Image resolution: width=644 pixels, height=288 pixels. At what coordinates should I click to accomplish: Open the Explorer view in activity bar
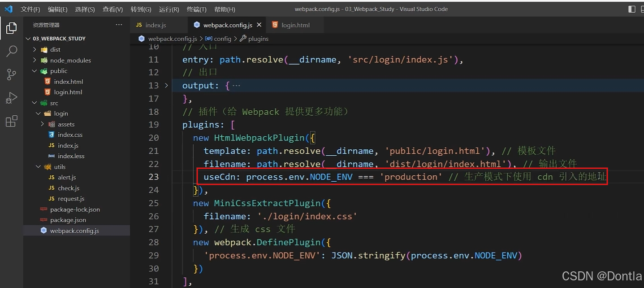[x=12, y=28]
